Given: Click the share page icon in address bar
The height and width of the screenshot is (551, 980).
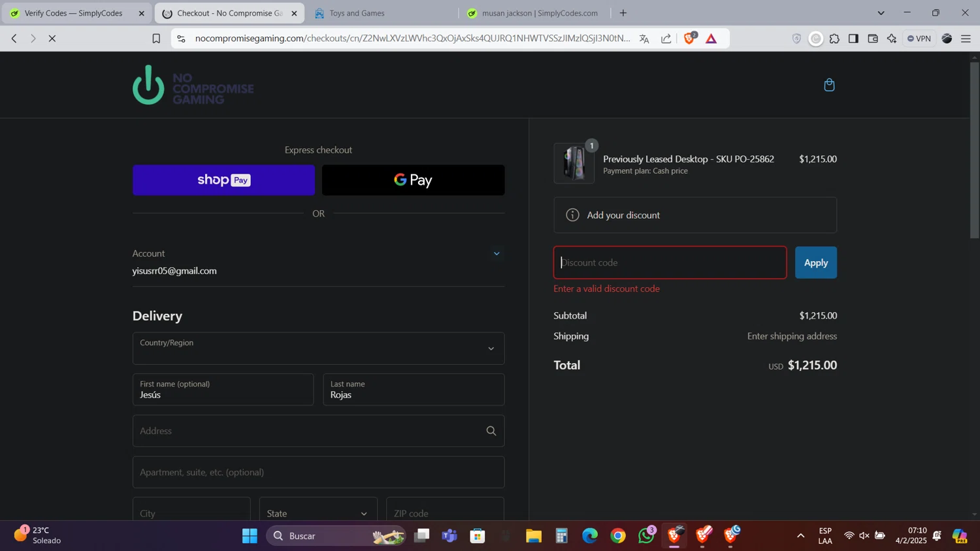Looking at the screenshot, I should pyautogui.click(x=666, y=39).
